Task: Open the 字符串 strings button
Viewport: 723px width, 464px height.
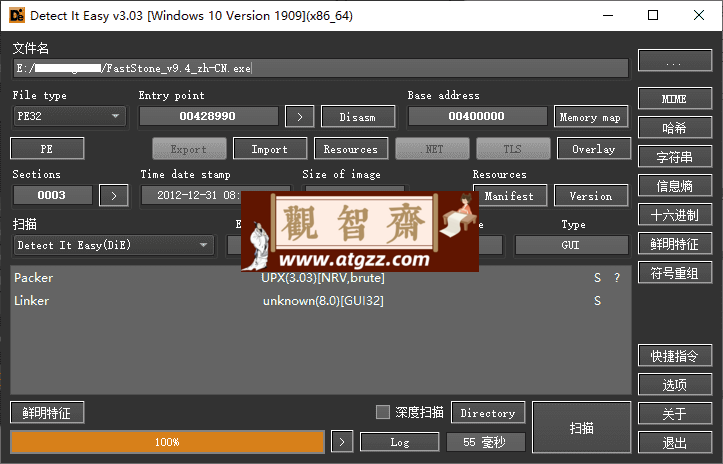Action: (675, 157)
